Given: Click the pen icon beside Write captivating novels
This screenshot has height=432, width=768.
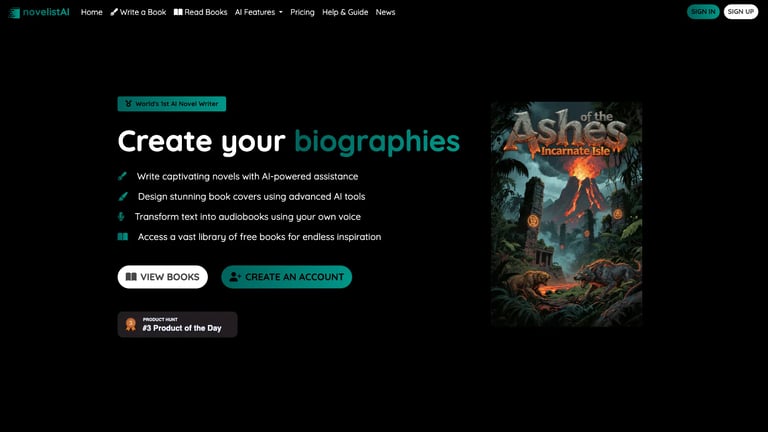Looking at the screenshot, I should (122, 176).
